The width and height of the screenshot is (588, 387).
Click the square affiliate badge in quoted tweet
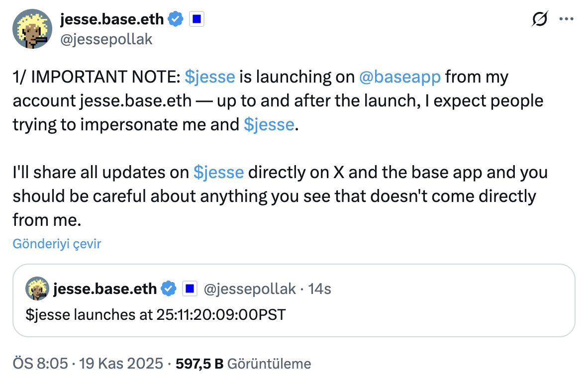tap(189, 289)
